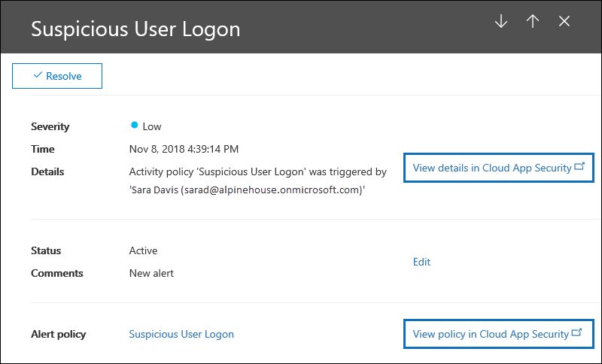Click the 'Low' severity value
Image resolution: width=602 pixels, height=364 pixels.
coord(152,126)
